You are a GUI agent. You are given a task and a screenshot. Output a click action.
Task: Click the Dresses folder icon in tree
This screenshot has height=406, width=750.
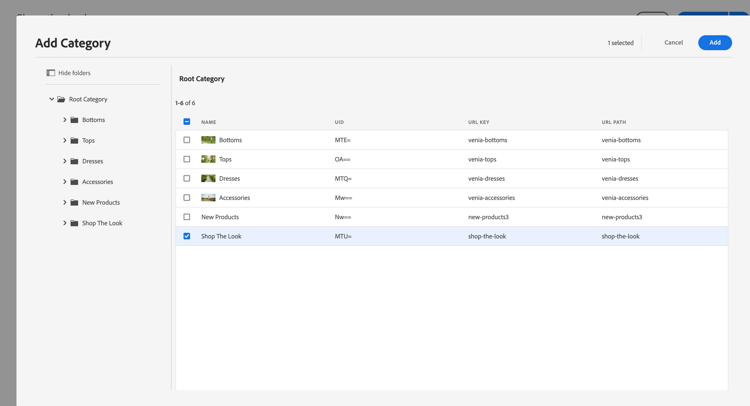pos(74,161)
